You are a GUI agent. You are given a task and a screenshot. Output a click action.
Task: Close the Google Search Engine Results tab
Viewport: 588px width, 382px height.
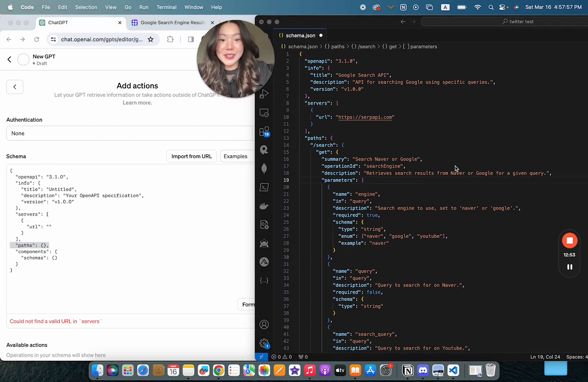click(x=212, y=23)
